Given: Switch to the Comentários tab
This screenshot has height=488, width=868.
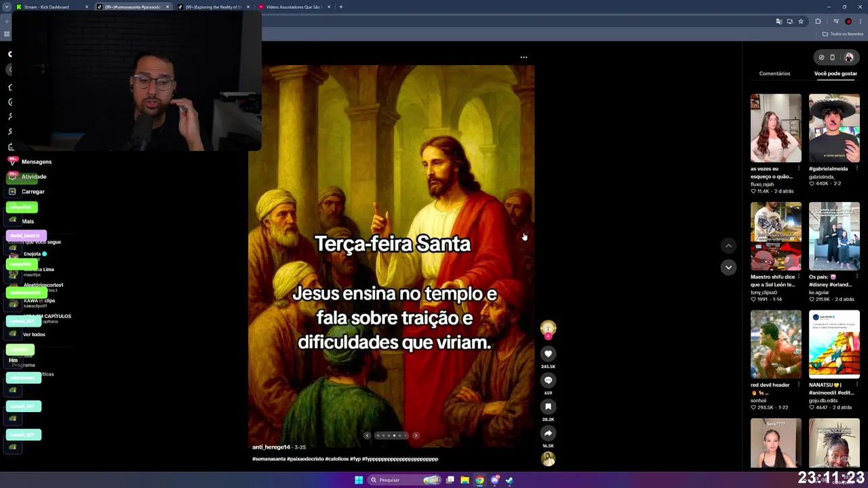Looking at the screenshot, I should pos(774,73).
